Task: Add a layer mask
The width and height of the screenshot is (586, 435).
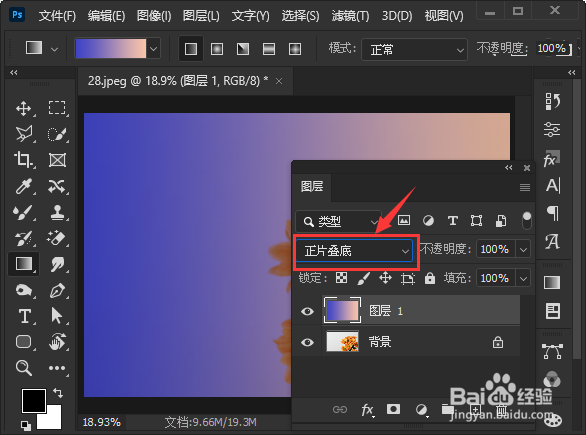Action: [x=393, y=409]
